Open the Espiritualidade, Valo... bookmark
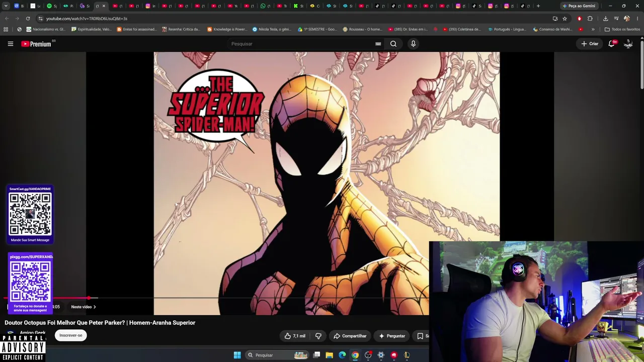The height and width of the screenshot is (362, 644). tap(92, 29)
